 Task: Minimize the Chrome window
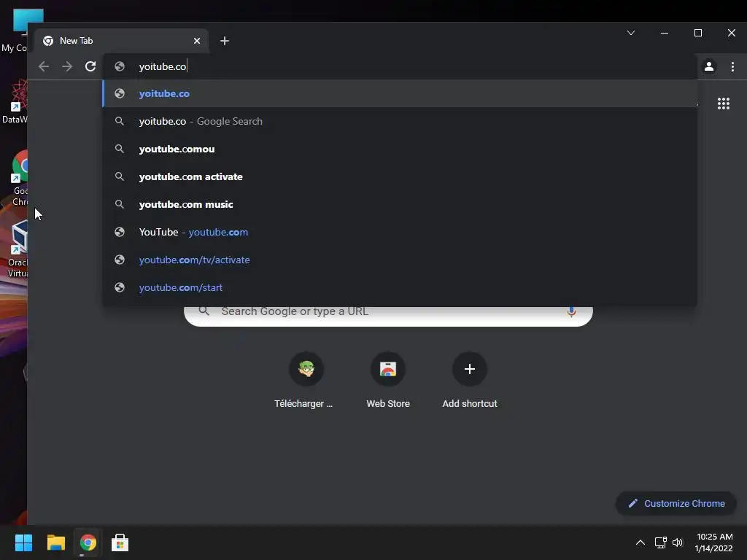665,33
